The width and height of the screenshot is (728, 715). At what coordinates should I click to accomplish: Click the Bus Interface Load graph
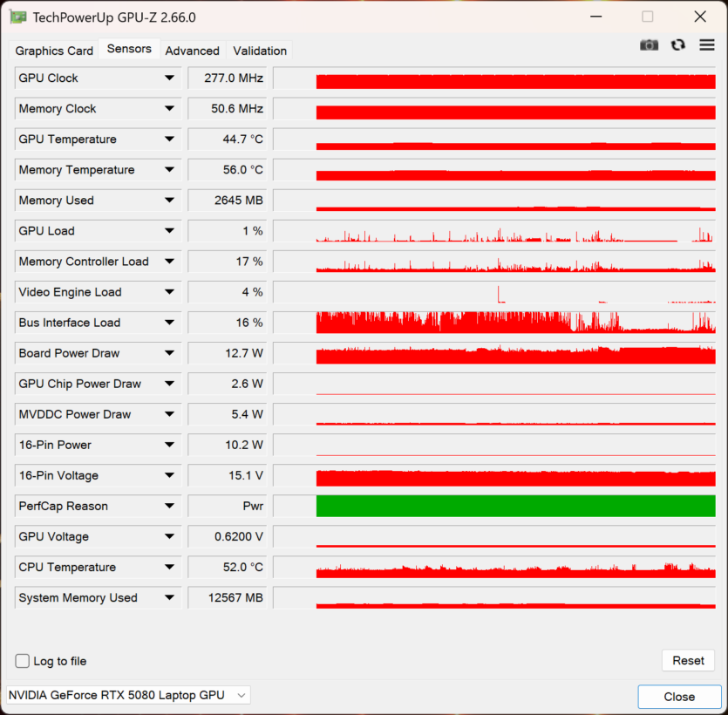coord(494,323)
